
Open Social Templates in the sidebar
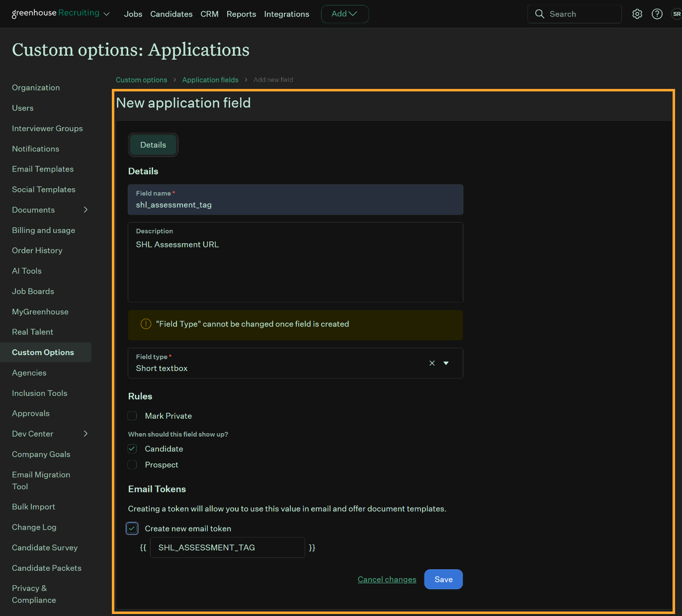click(44, 189)
